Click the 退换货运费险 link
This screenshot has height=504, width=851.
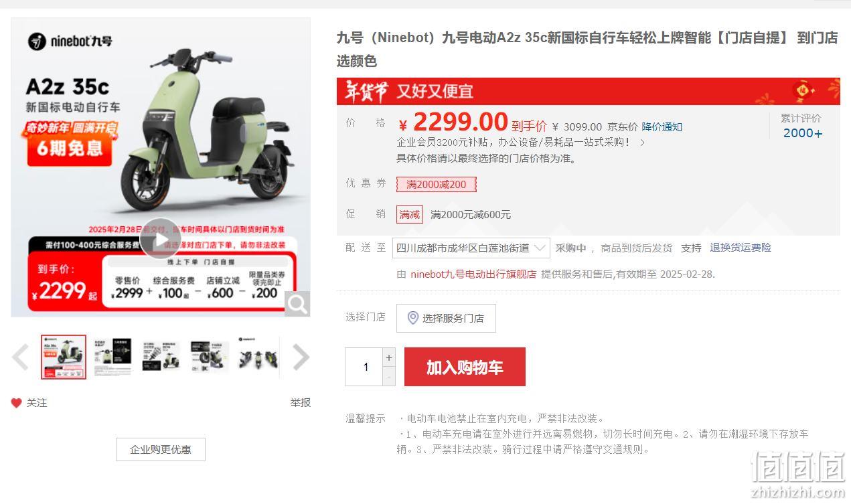[x=741, y=248]
